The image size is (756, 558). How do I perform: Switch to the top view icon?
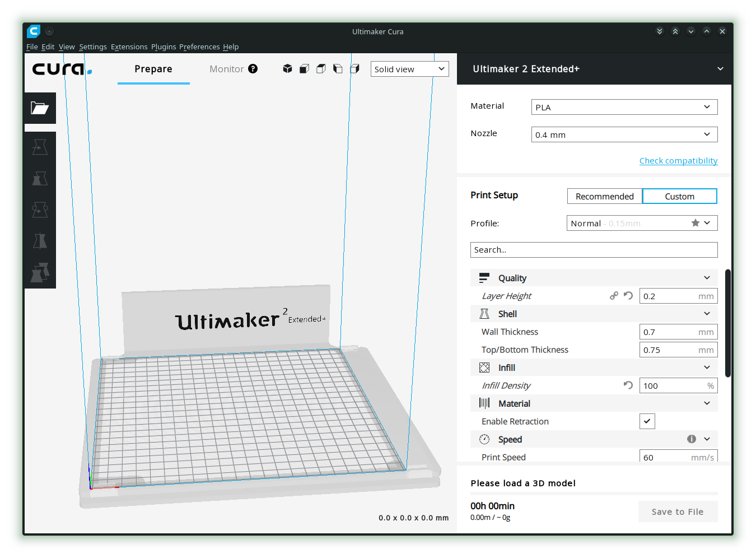pyautogui.click(x=321, y=68)
